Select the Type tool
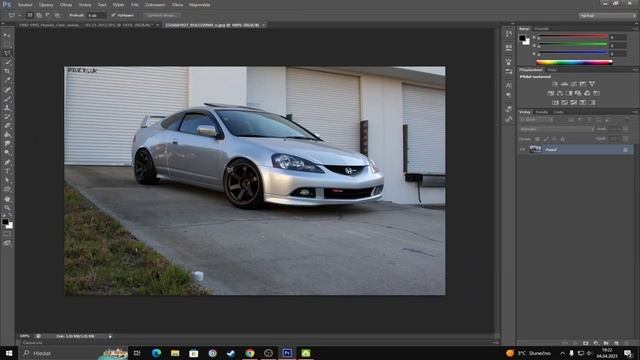640x360 pixels. (7, 171)
